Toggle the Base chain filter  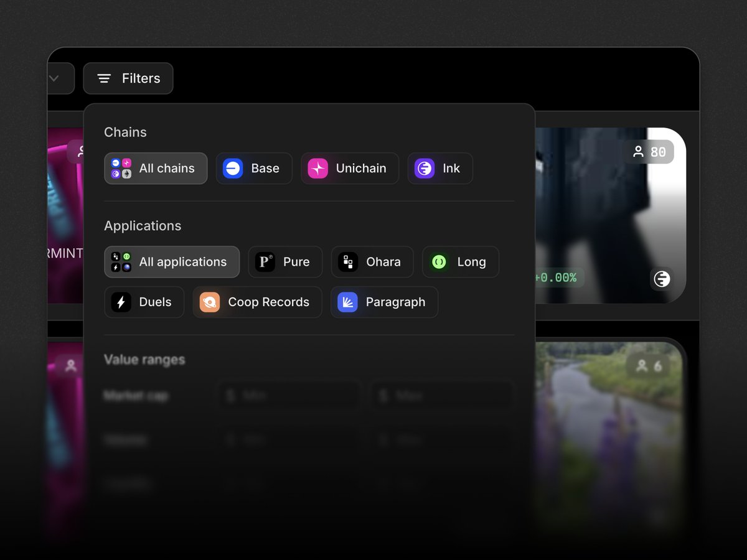[x=254, y=169]
